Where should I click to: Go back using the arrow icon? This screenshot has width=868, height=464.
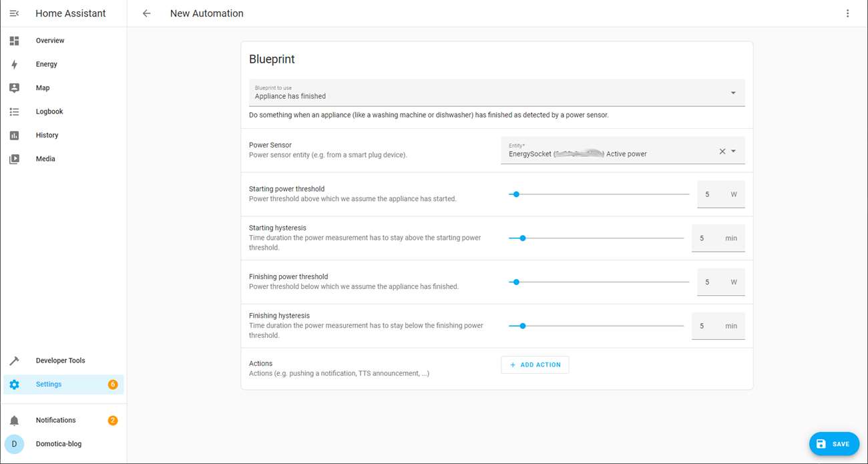tap(147, 13)
